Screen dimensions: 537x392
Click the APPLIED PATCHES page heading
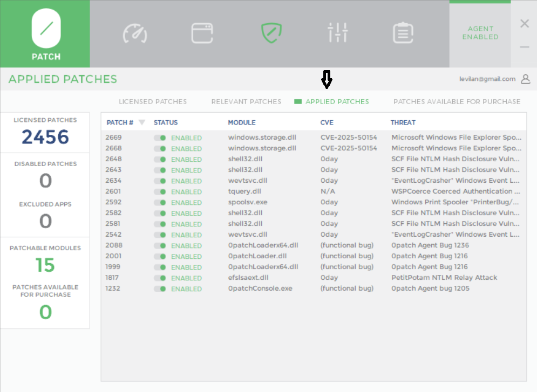coord(63,79)
